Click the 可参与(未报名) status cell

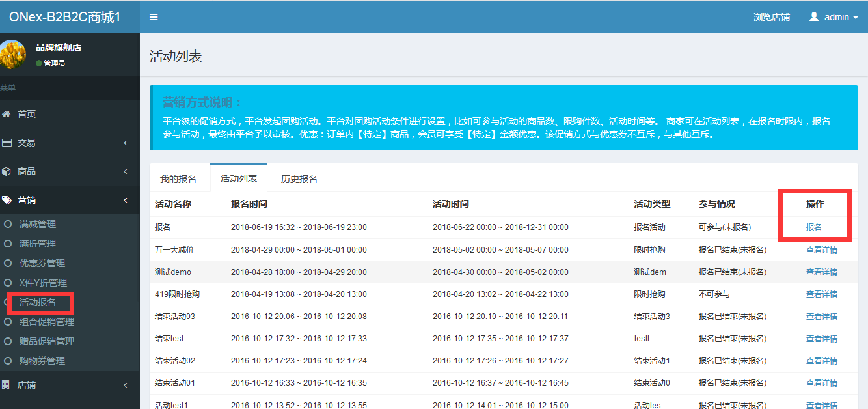[x=725, y=227]
